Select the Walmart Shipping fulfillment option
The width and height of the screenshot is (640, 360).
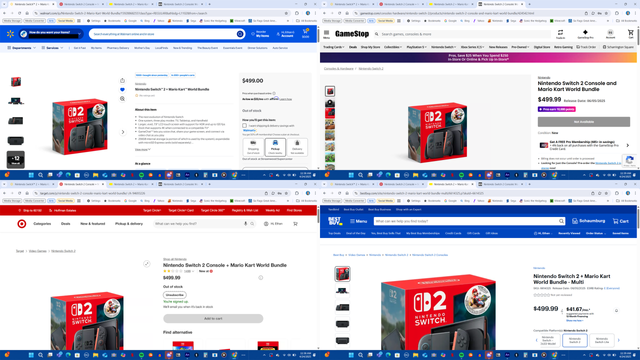253,147
